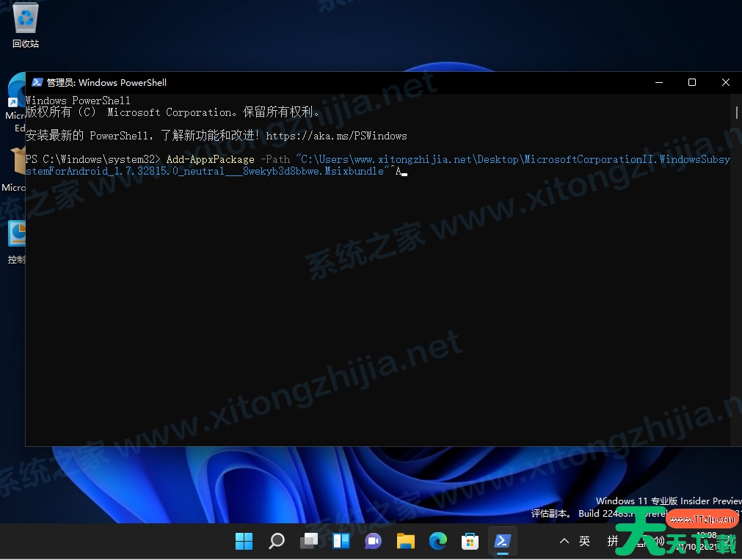Click the Add-AppxPackage command text
This screenshot has height=560, width=742.
tap(210, 159)
